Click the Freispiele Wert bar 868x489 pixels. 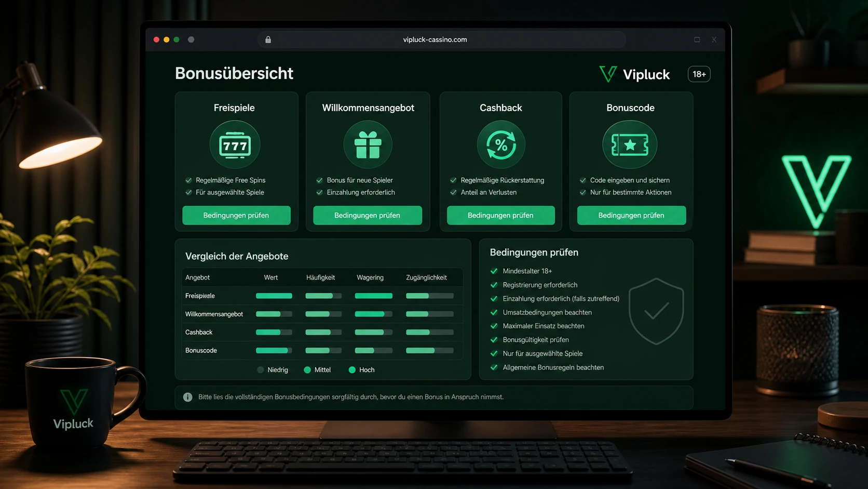tap(274, 296)
